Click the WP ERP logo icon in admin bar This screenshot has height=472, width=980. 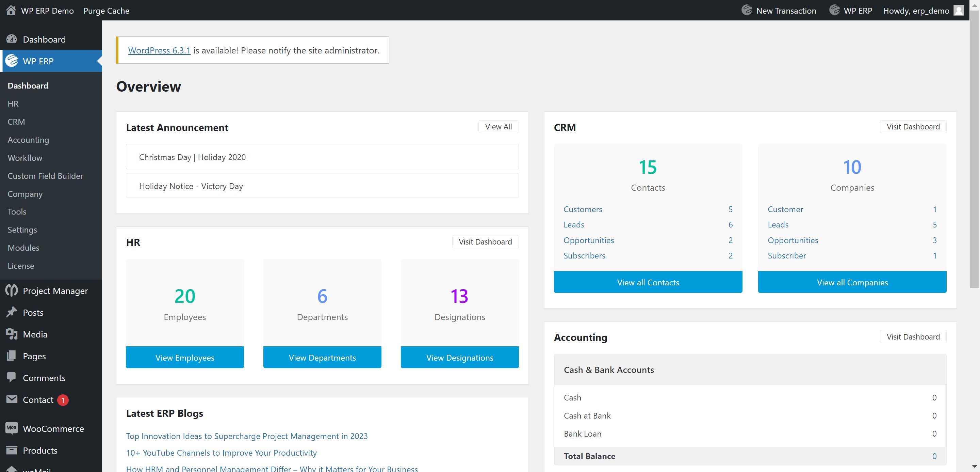click(834, 10)
